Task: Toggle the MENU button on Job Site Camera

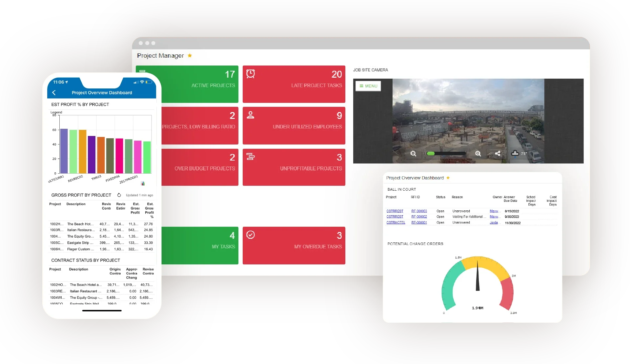Action: tap(368, 85)
